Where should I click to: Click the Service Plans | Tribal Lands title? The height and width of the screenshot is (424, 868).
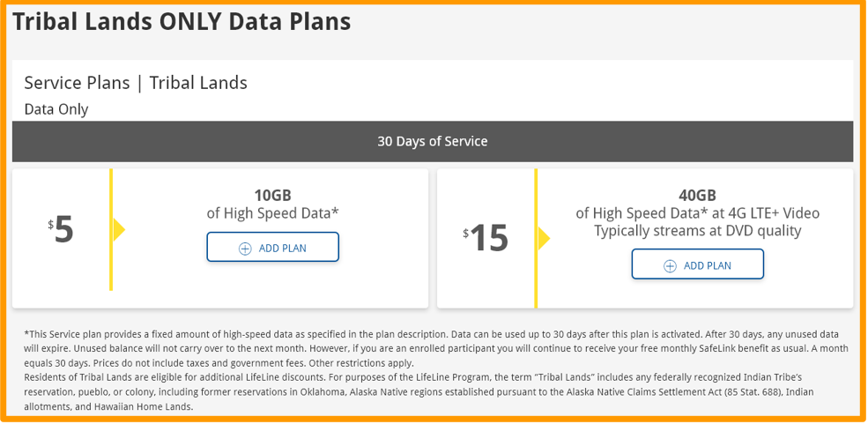click(x=136, y=83)
